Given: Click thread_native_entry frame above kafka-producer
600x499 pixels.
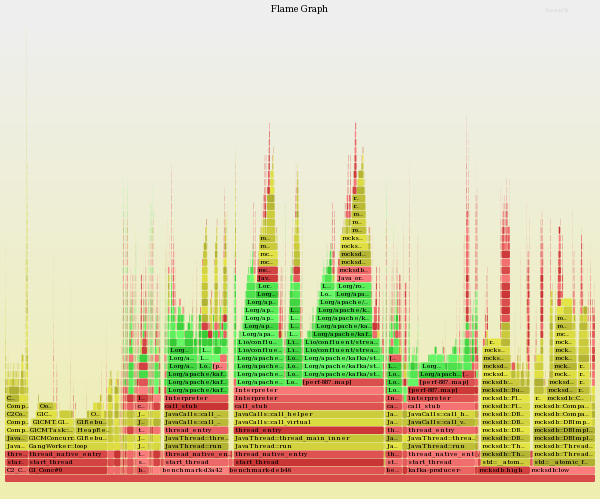Looking at the screenshot, I should pos(441,454).
